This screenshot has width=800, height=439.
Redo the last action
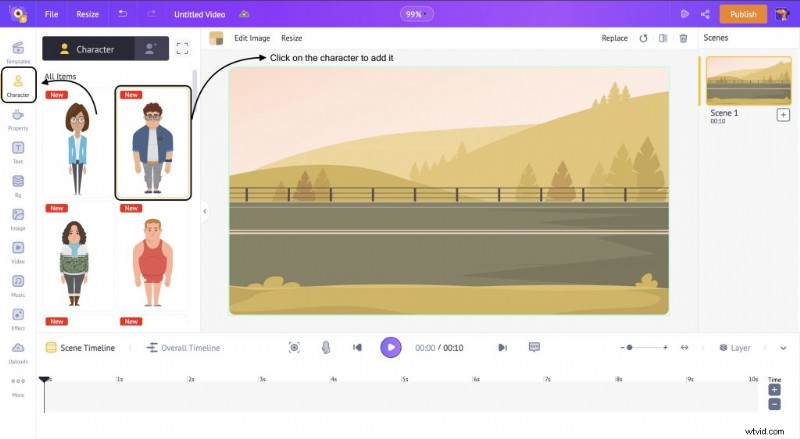click(152, 14)
